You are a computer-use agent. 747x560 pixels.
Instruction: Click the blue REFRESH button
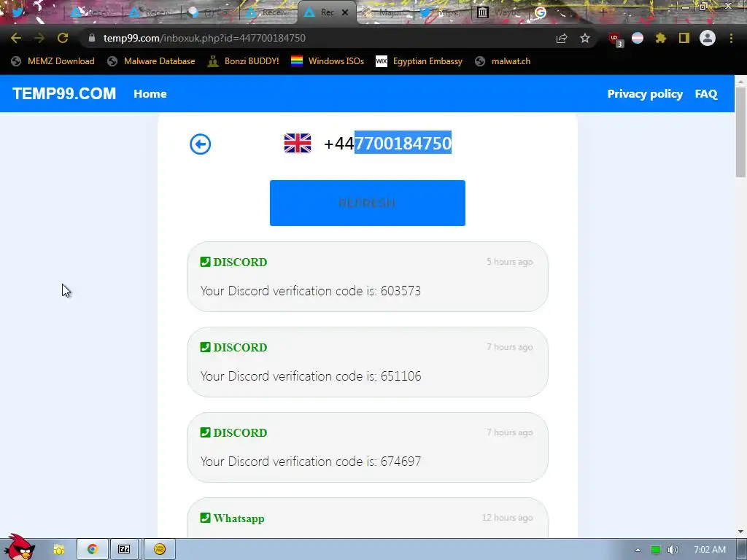tap(368, 203)
